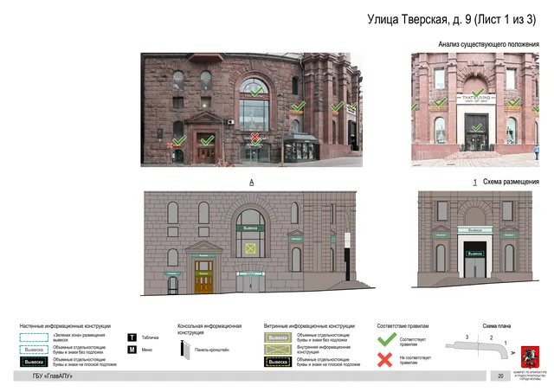Select the black M Меню icon
The height and width of the screenshot is (392, 554).
[x=132, y=350]
